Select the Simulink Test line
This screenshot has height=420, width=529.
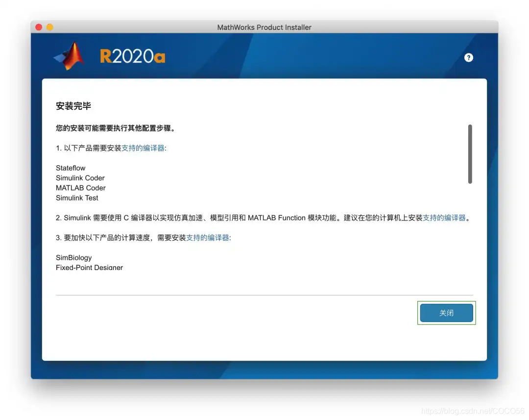pyautogui.click(x=77, y=198)
